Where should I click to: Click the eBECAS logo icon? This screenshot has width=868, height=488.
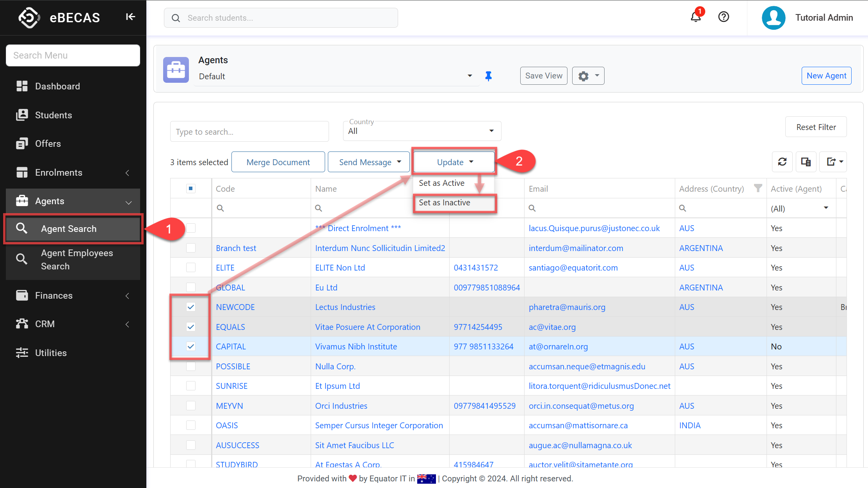click(x=29, y=18)
